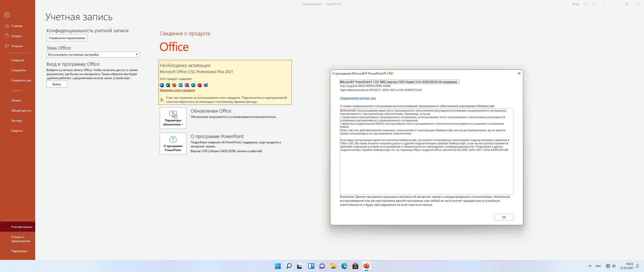Click the notification moon icon
This screenshot has height=272, width=644.
tap(637, 266)
